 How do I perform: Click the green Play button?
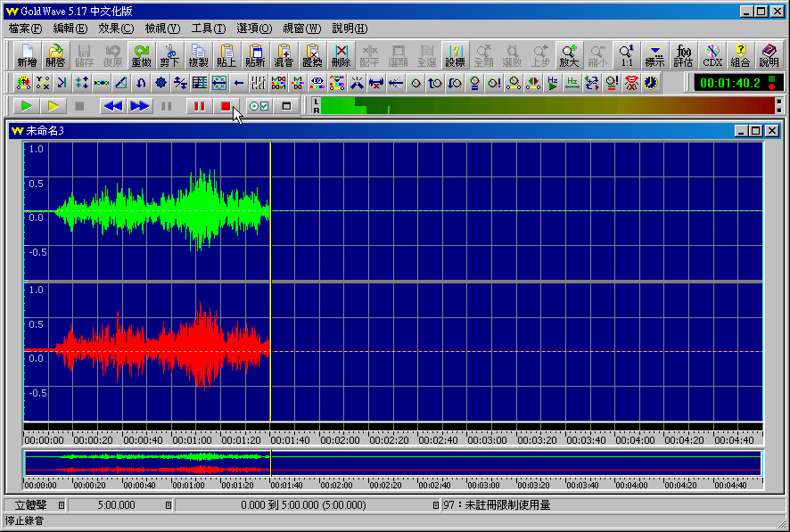[x=27, y=106]
